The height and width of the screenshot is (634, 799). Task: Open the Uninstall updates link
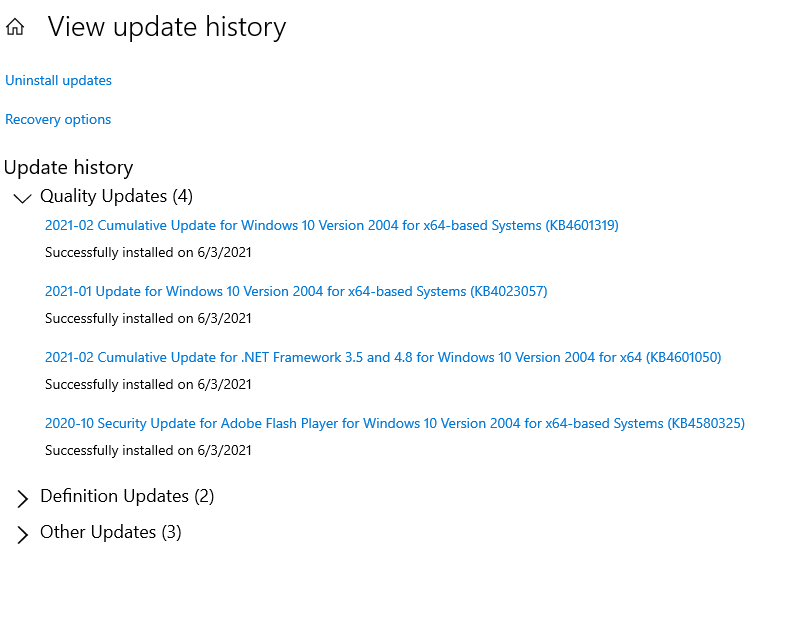[x=58, y=80]
